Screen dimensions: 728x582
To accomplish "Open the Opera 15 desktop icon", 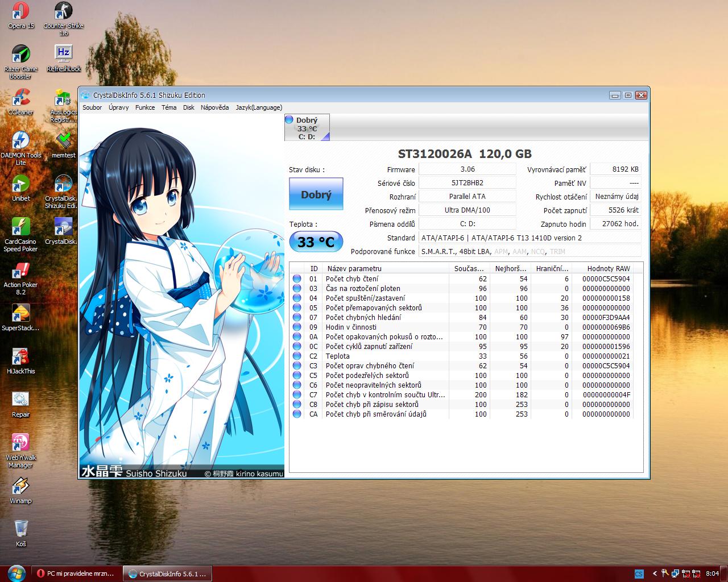I will click(20, 12).
